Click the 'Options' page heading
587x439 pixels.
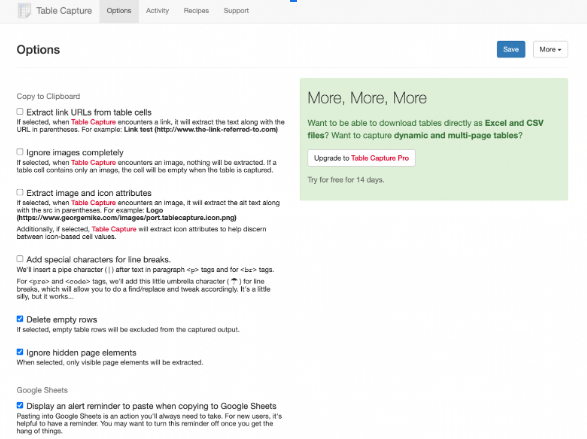click(x=38, y=50)
